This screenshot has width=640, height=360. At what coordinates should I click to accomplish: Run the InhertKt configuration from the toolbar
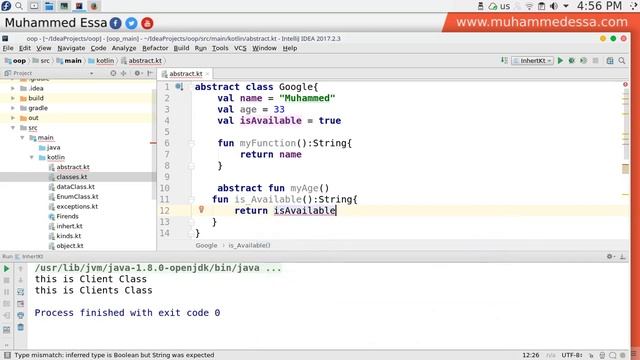click(560, 60)
